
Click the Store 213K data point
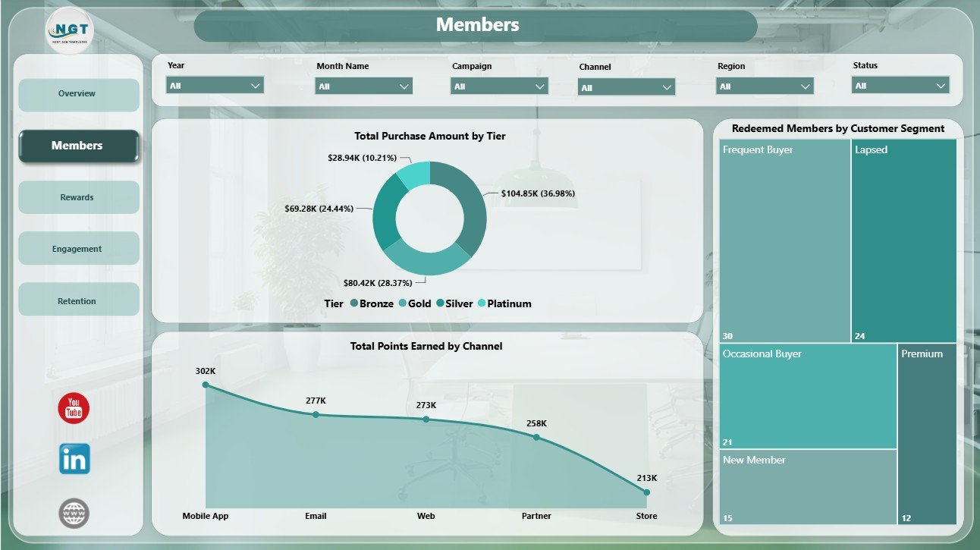pyautogui.click(x=646, y=492)
